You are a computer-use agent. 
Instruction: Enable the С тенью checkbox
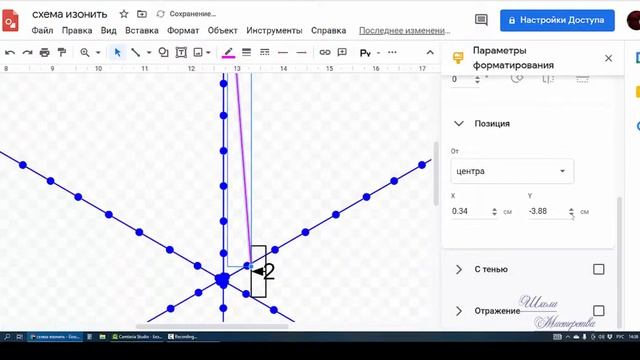598,269
